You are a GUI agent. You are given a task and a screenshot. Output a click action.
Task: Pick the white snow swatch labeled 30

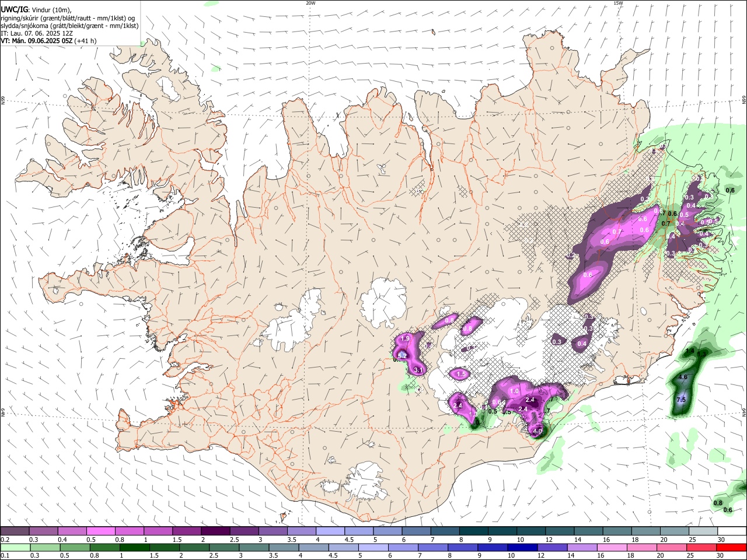click(731, 531)
